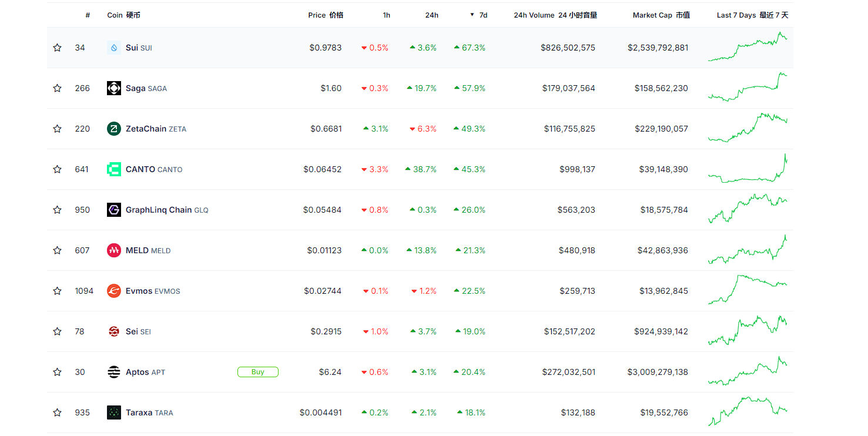Click the Evmos coin logo icon
The width and height of the screenshot is (868, 436).
point(113,290)
